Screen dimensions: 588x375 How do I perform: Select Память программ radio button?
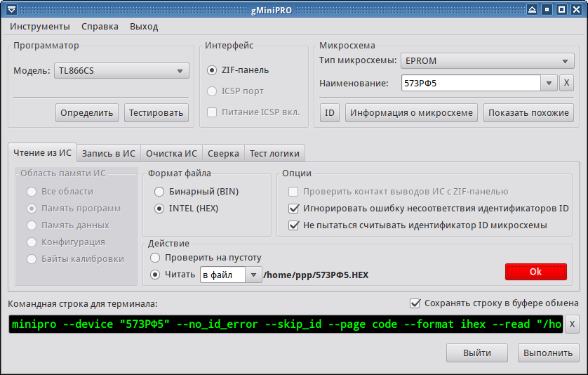pos(32,209)
